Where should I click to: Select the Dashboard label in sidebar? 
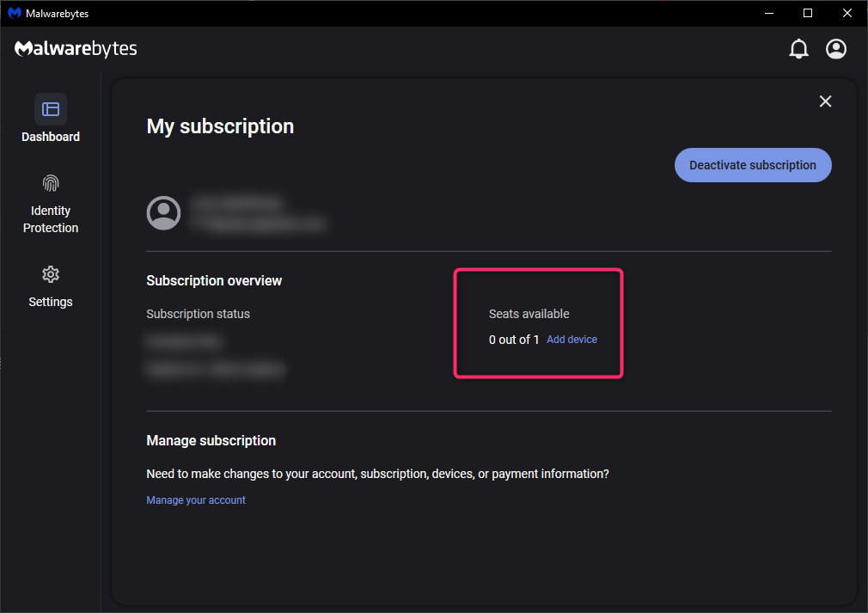(51, 137)
